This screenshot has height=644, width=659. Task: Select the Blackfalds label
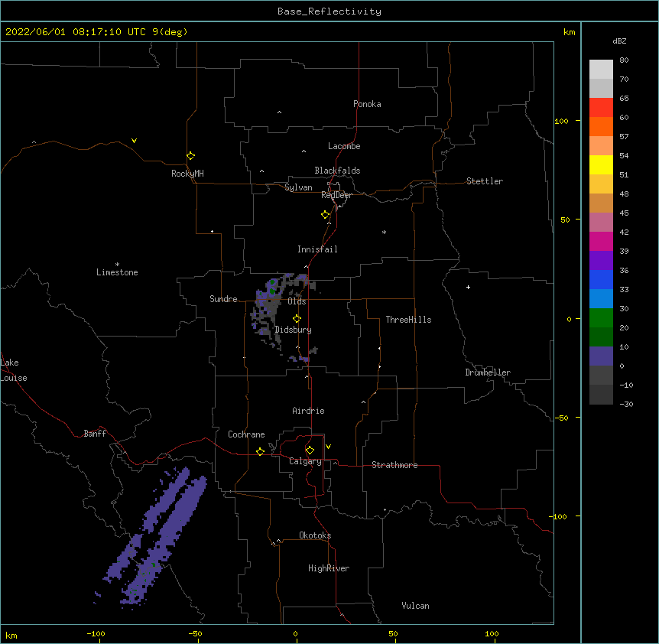point(337,171)
